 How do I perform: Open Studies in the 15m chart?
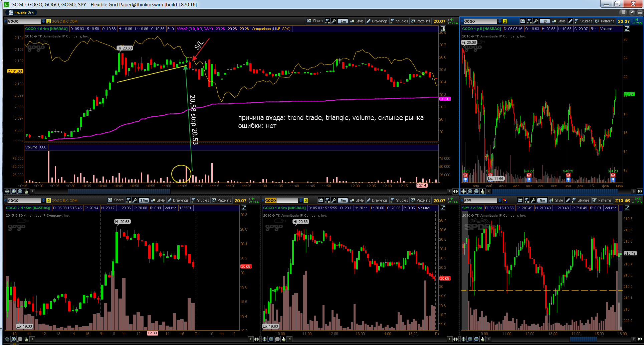point(200,200)
